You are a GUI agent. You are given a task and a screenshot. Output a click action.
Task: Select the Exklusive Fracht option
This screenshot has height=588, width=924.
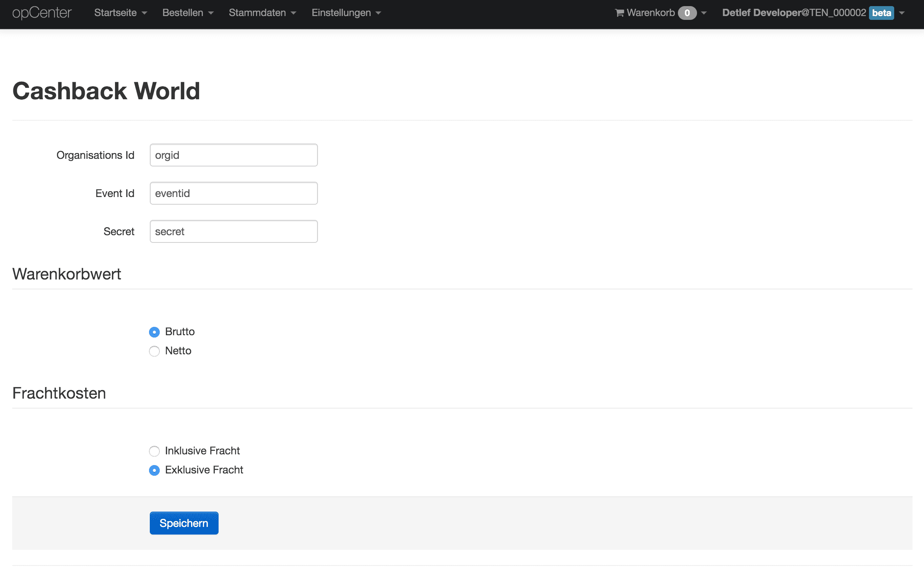point(154,471)
